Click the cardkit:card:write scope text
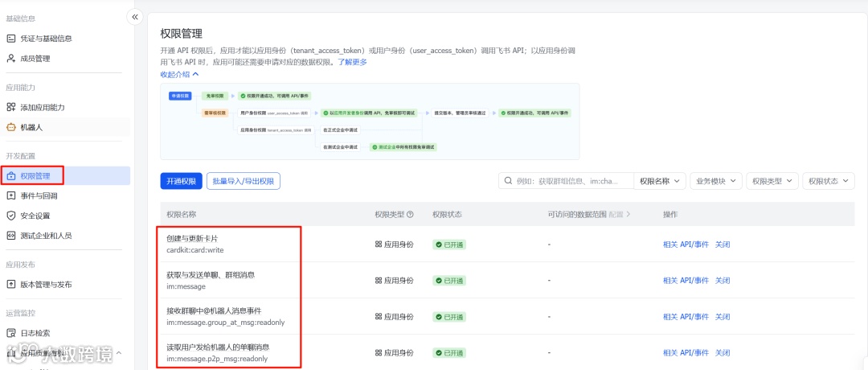The height and width of the screenshot is (370, 868). (x=194, y=250)
